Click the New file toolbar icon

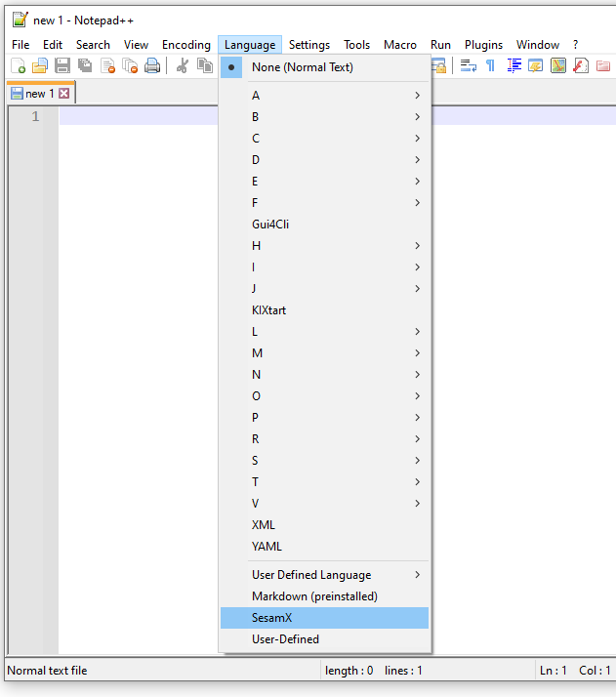(x=19, y=65)
